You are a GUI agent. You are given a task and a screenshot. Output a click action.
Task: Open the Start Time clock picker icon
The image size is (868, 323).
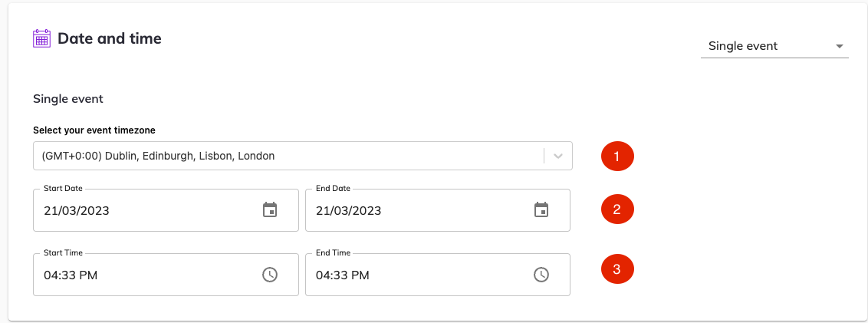coord(270,274)
